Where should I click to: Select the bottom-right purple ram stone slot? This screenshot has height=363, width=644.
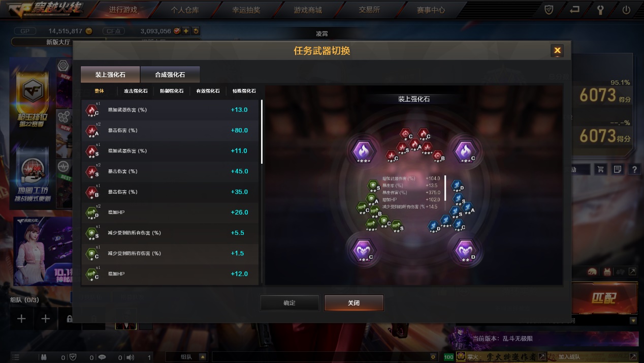tap(465, 250)
